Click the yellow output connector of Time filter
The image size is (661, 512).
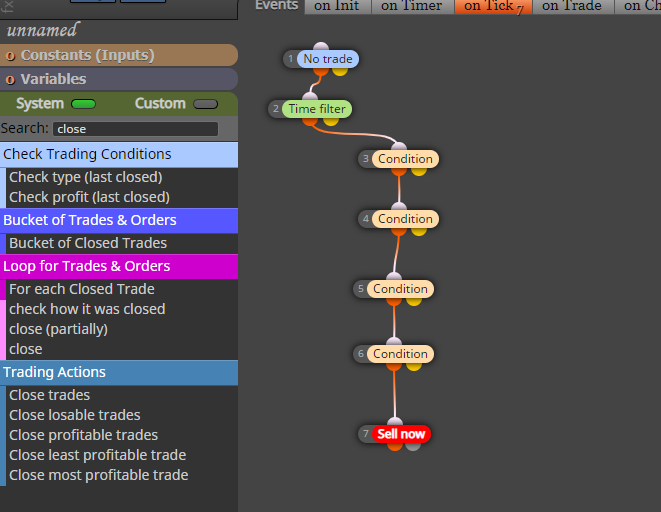coord(331,122)
